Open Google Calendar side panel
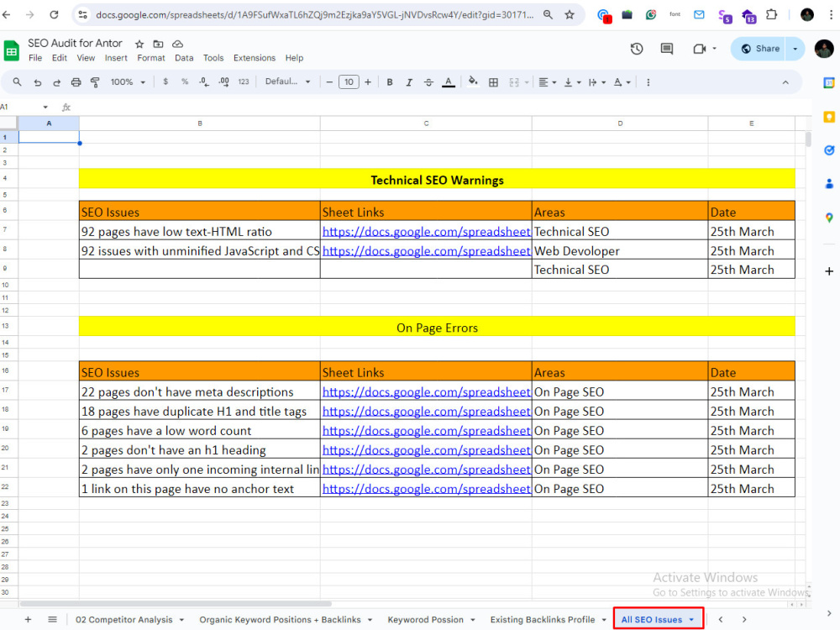The image size is (840, 630). (829, 82)
